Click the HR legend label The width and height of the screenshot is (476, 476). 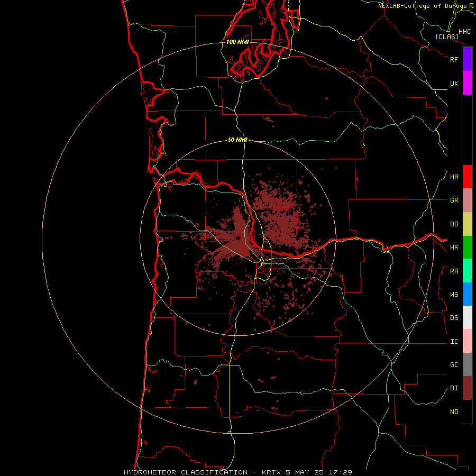pyautogui.click(x=454, y=248)
